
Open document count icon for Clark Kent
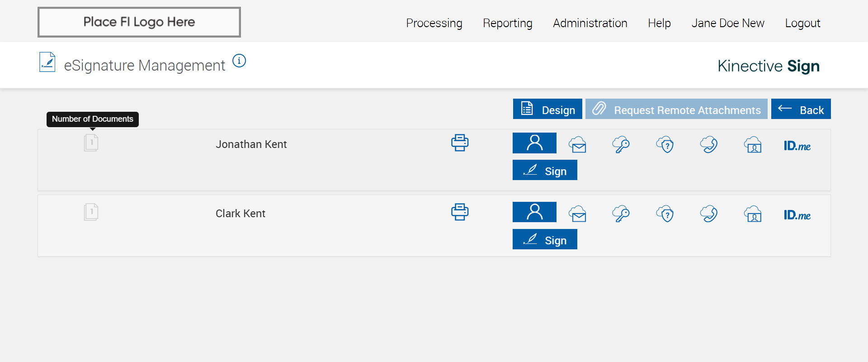91,212
